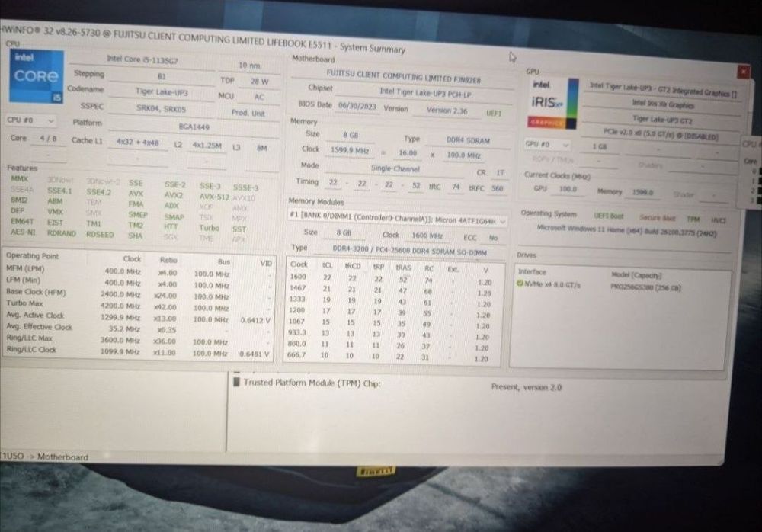
Task: Click the Secure Boot indicator
Action: (x=657, y=217)
